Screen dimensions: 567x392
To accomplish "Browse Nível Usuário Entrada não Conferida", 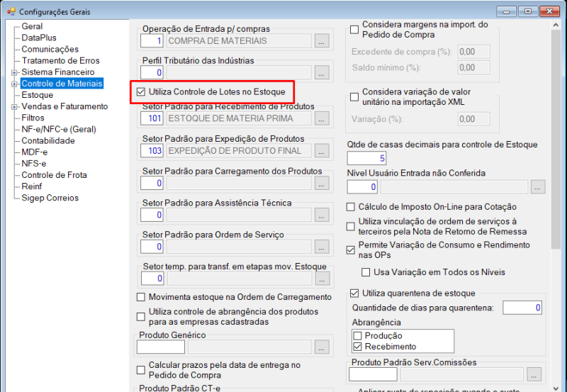I will pos(538,187).
